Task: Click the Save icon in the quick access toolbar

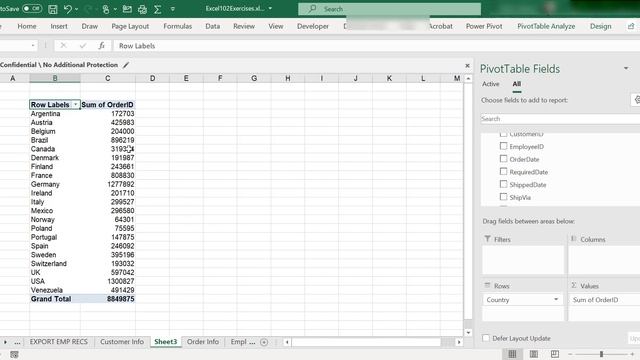Action: tap(53, 9)
